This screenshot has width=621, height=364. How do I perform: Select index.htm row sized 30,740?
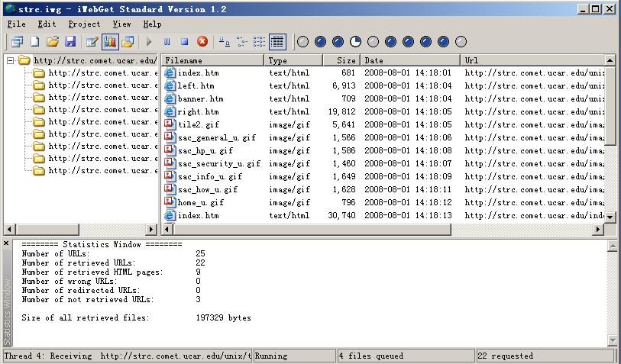[383, 216]
